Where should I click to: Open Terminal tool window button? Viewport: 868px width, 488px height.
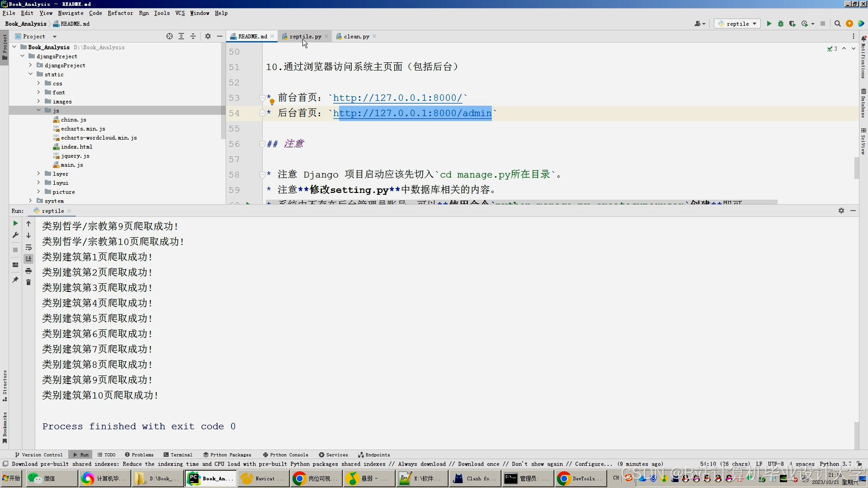click(x=178, y=455)
